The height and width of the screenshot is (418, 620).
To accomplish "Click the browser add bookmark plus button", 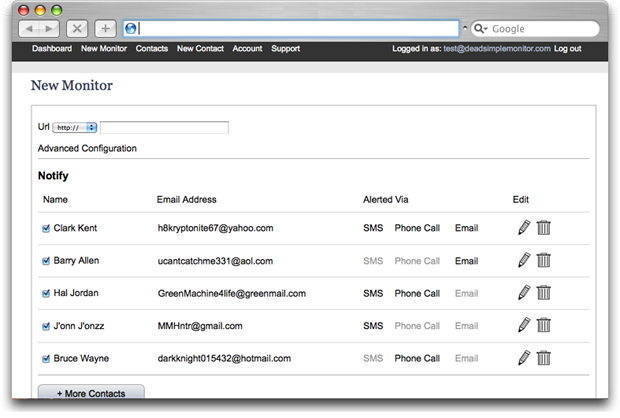I will 105,28.
